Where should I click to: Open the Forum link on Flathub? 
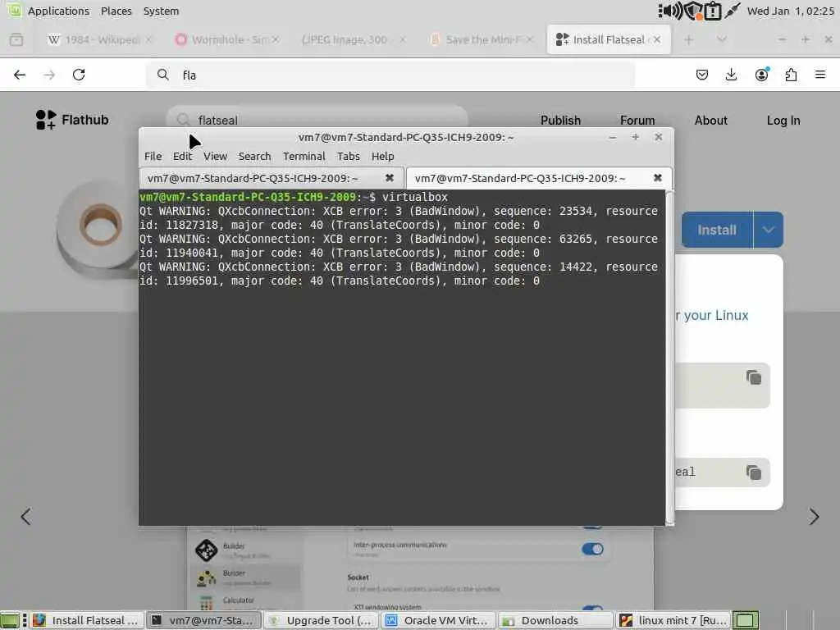pyautogui.click(x=637, y=120)
